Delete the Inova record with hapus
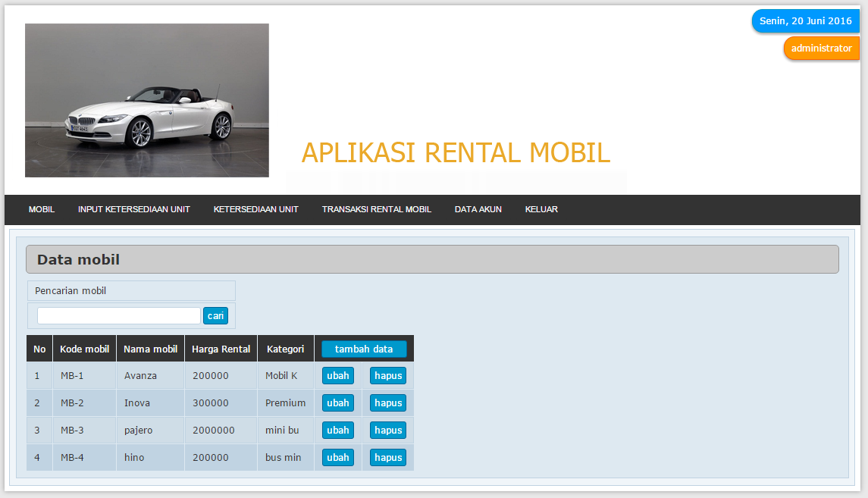868x498 pixels. [x=387, y=402]
